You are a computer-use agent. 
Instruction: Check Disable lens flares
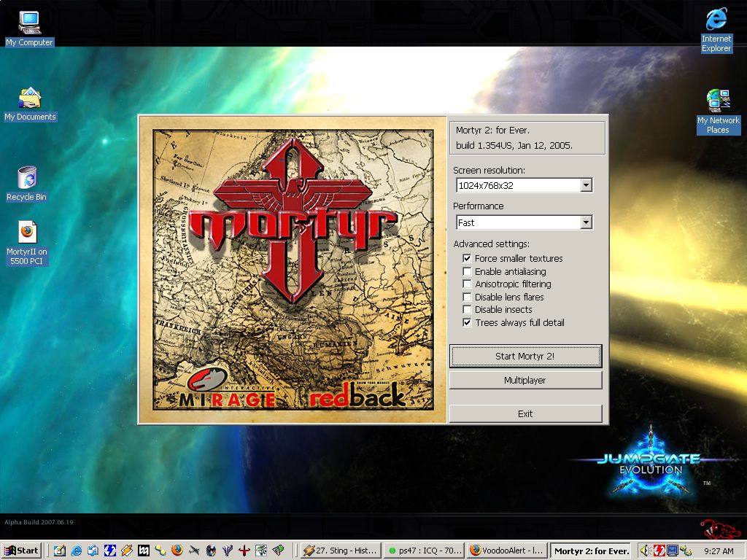click(467, 297)
